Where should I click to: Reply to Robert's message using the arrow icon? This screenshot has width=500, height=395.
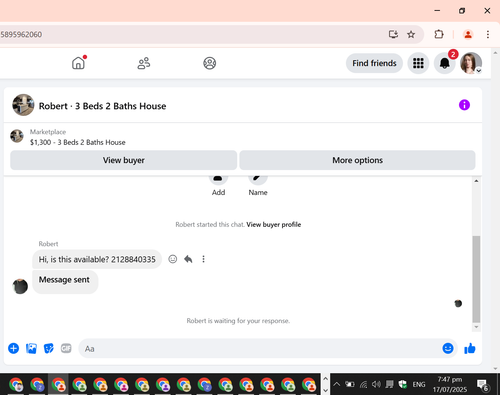click(188, 259)
